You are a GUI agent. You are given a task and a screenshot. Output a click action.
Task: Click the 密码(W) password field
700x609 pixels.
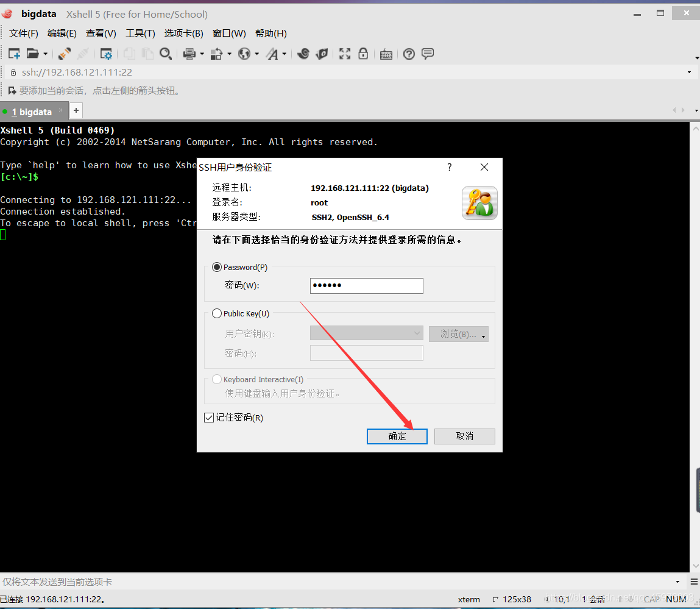367,285
